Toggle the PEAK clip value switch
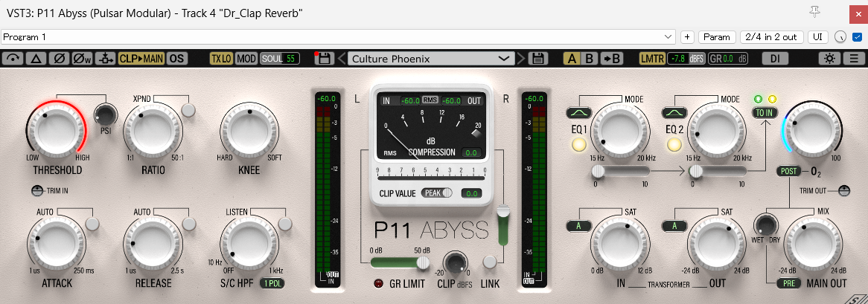868x304 pixels. coord(437,193)
